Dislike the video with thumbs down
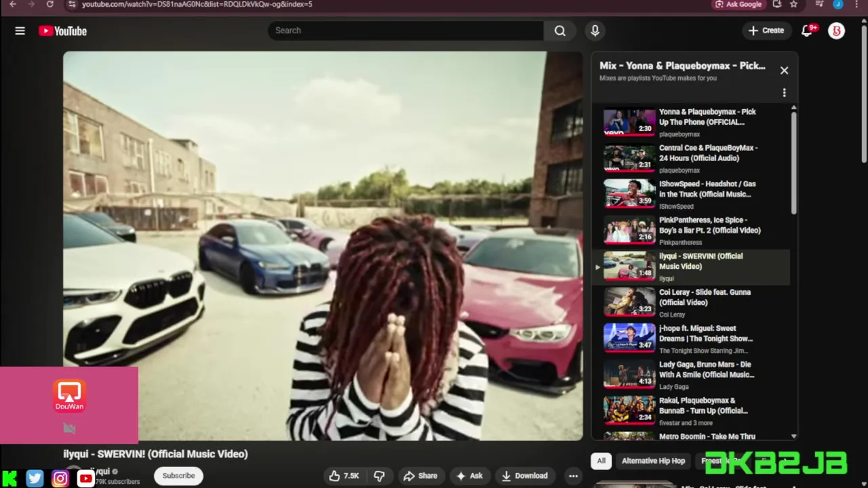Screen dimensions: 868x488 tap(379, 476)
